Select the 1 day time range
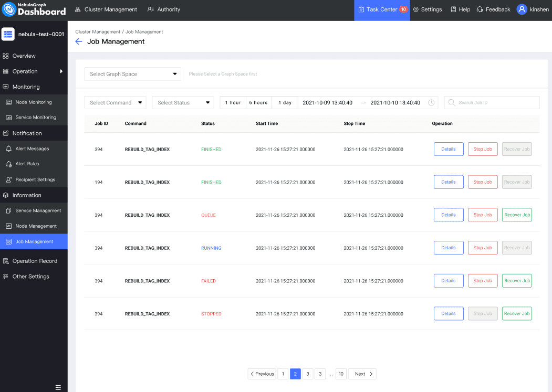Viewport: 552px width, 392px height. point(285,103)
